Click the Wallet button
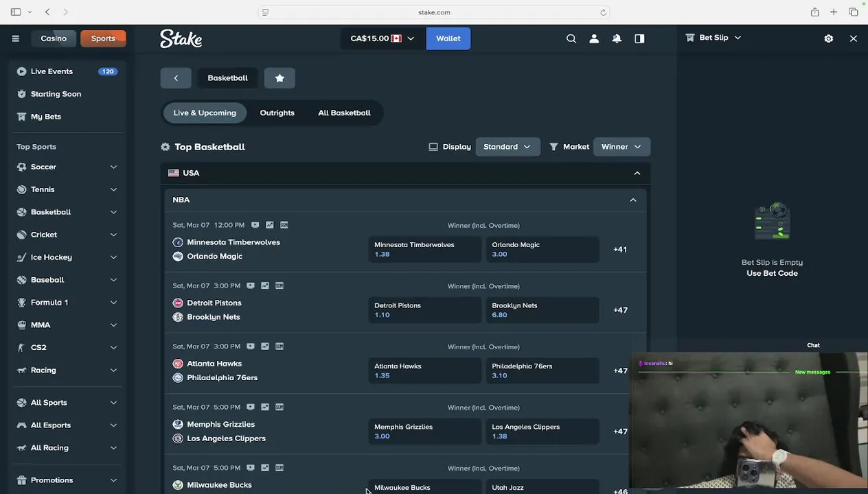 (x=448, y=38)
